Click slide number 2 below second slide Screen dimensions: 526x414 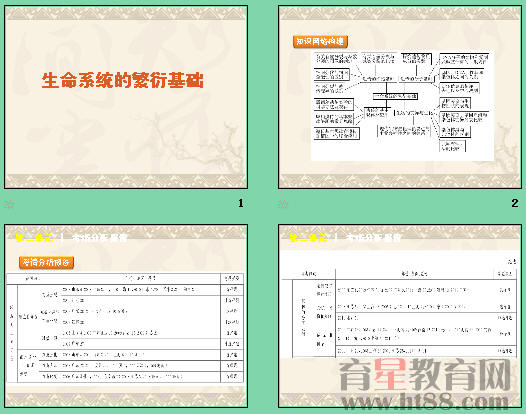pyautogui.click(x=515, y=203)
